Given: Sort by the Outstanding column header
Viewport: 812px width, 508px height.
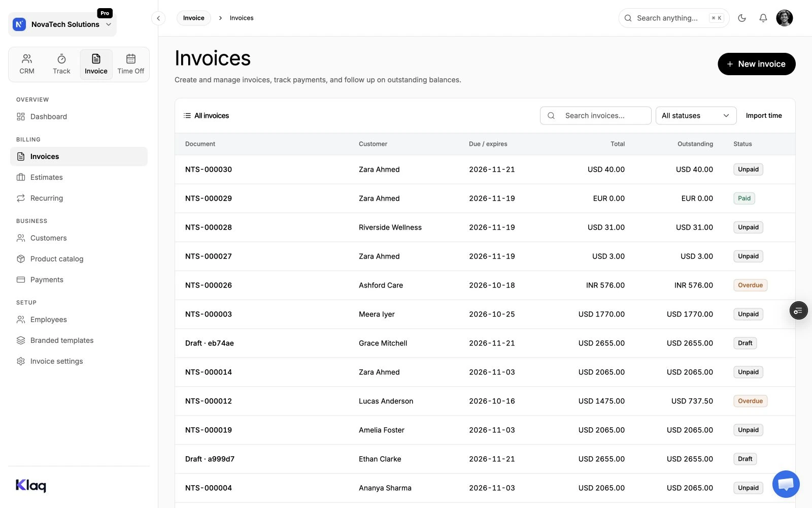Looking at the screenshot, I should pyautogui.click(x=695, y=144).
